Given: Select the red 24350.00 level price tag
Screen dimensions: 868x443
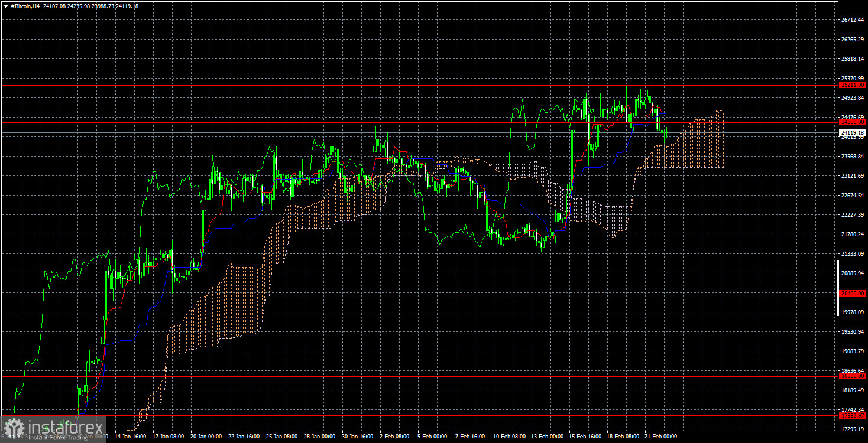Looking at the screenshot, I should 853,122.
